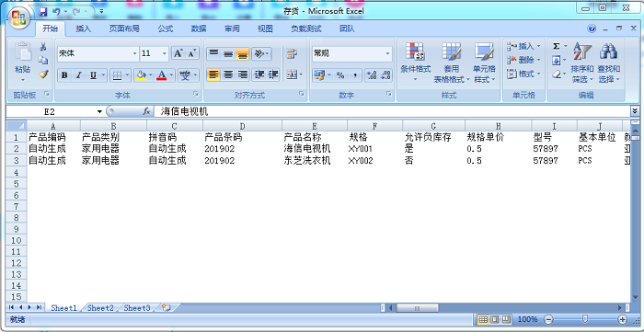Open the Name Box dropdown arrow

[99, 111]
